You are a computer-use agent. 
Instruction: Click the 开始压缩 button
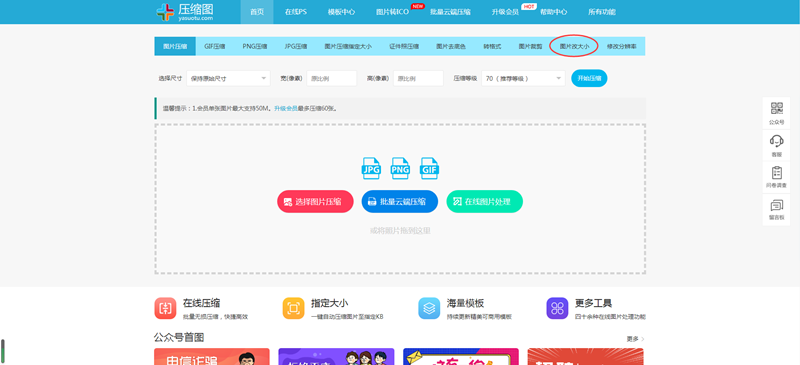tap(589, 79)
